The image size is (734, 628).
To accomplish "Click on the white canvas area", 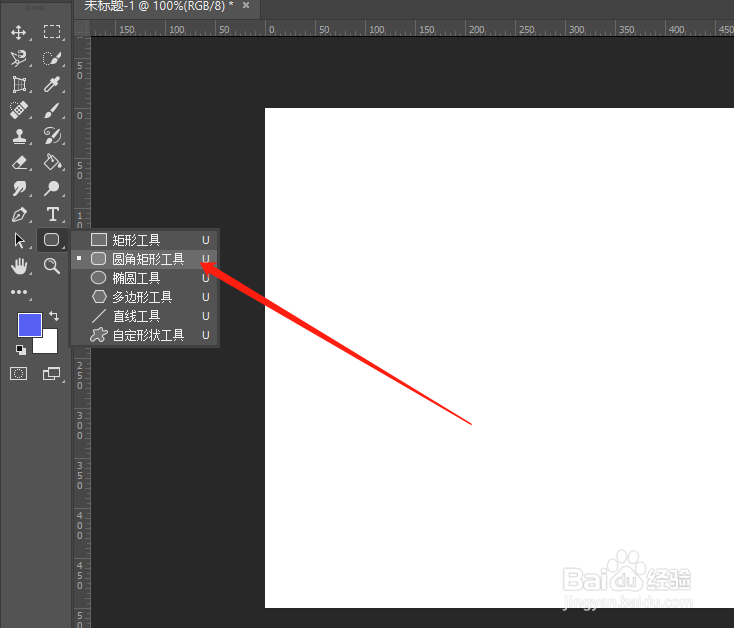I will coord(499,358).
